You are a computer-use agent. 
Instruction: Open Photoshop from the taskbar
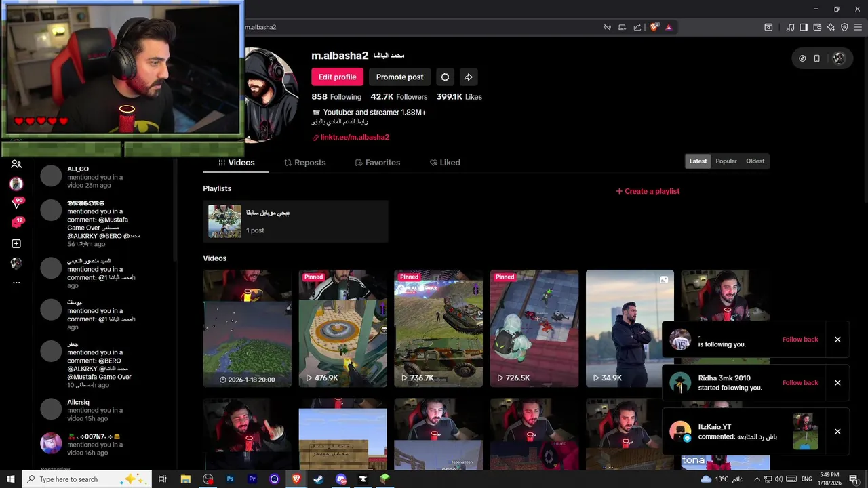coord(230,479)
